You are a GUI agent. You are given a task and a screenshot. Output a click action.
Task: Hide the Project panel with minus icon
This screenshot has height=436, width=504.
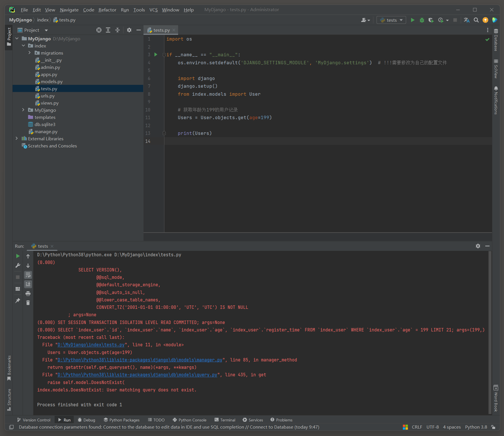tap(139, 30)
